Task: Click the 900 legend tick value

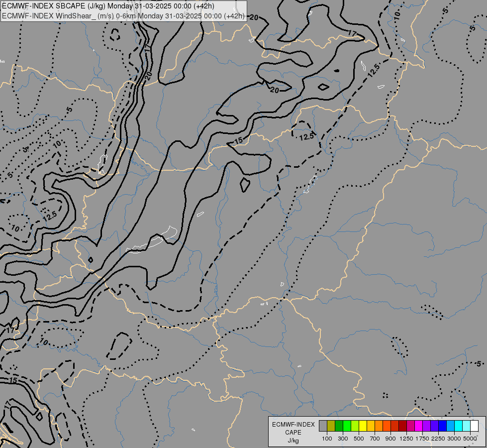Action: click(390, 439)
